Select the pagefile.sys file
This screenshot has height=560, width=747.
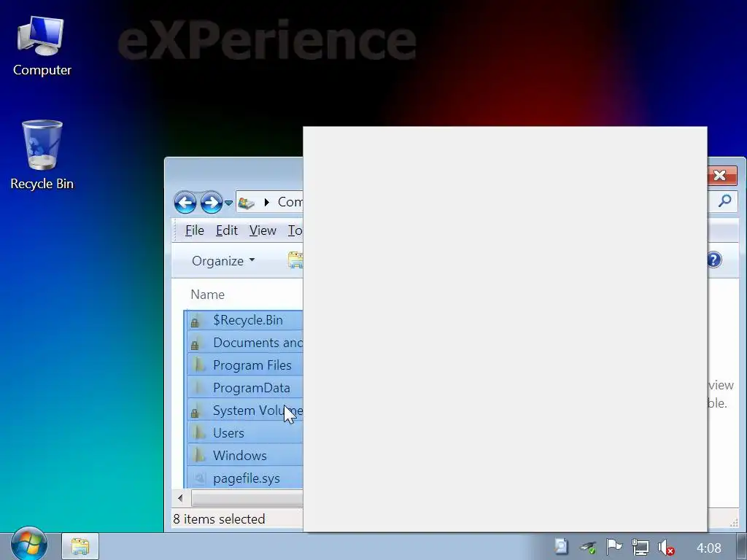click(244, 478)
